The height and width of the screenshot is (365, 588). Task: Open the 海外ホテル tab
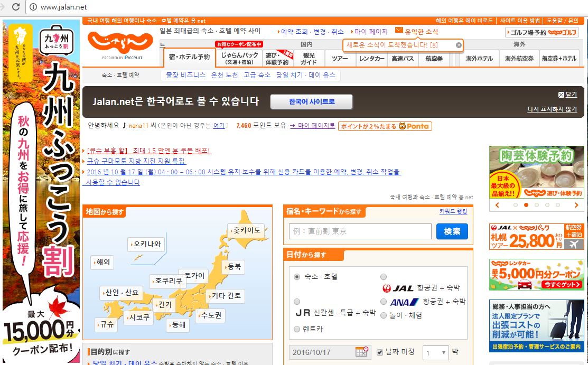[x=479, y=58]
